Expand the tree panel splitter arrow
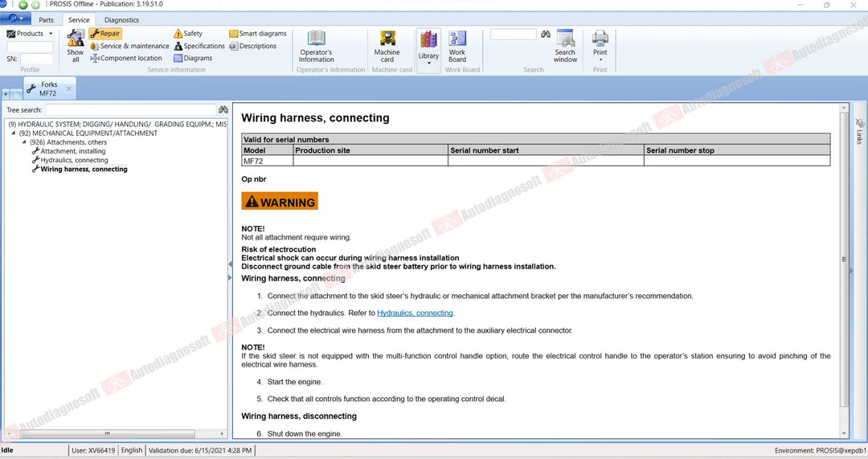The width and height of the screenshot is (868, 459). 230,277
